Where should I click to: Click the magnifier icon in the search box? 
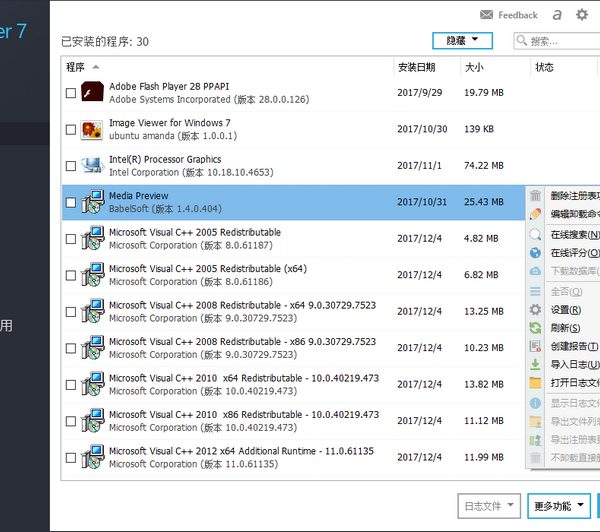click(522, 41)
